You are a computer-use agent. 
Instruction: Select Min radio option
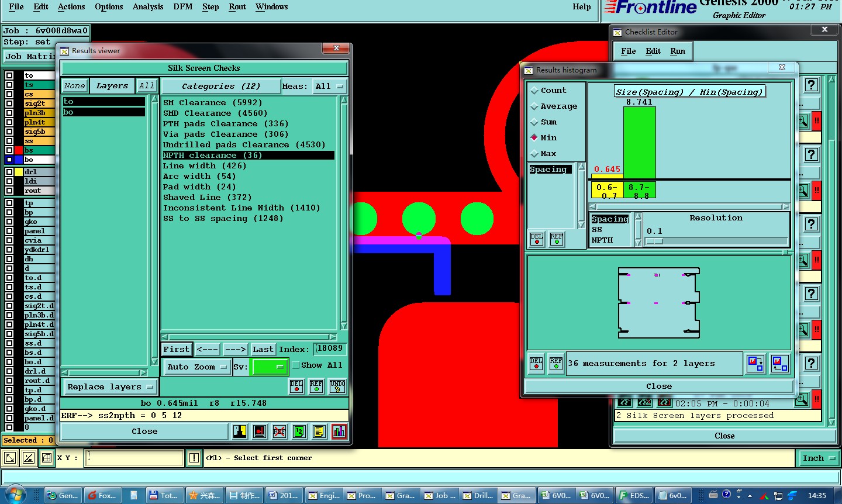tap(543, 138)
